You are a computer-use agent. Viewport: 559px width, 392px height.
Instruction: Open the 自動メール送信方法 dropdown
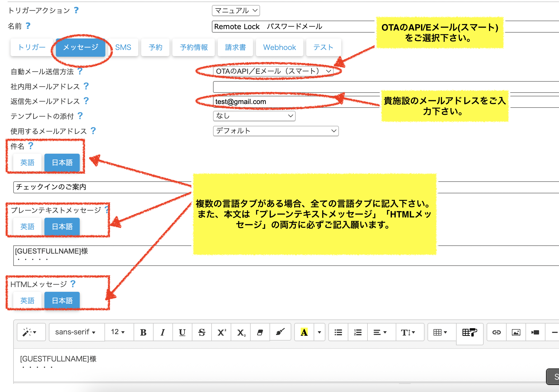point(273,71)
